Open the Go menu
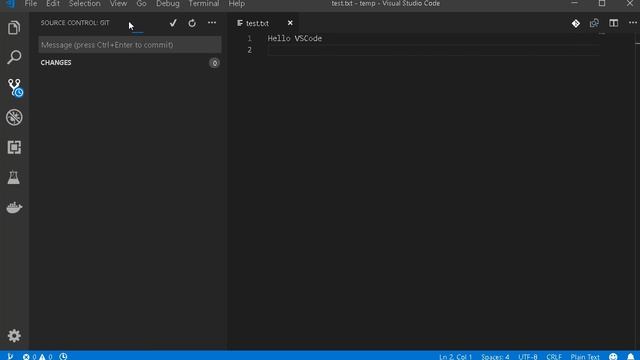Viewport: 640px width, 360px height. tap(141, 4)
